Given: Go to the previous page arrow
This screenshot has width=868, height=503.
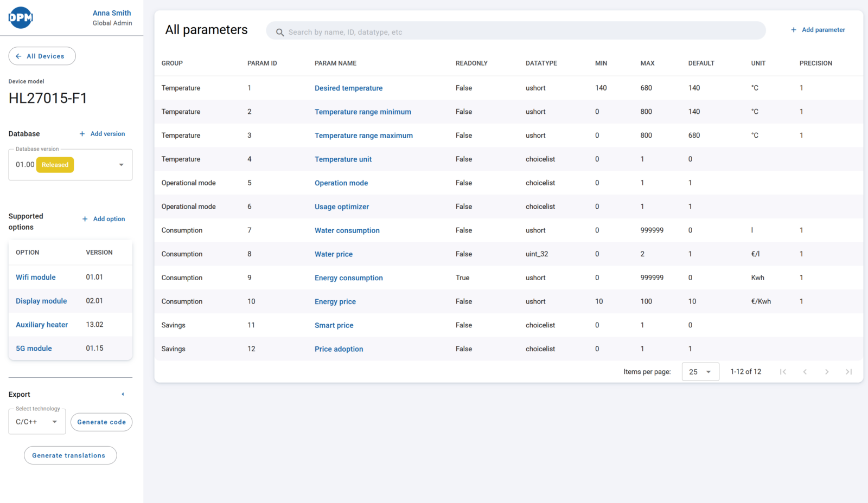Looking at the screenshot, I should coord(805,372).
